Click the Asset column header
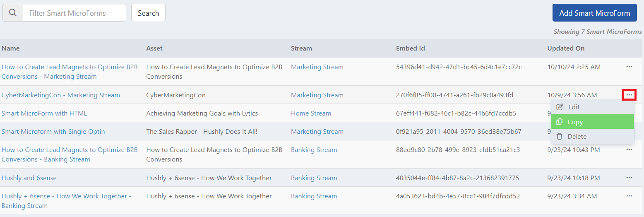This screenshot has width=644, height=217. click(x=154, y=48)
